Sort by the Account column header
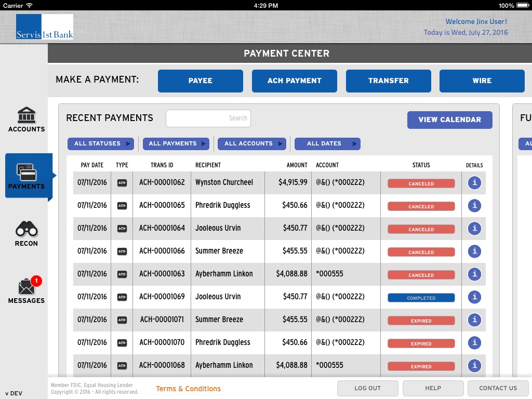The height and width of the screenshot is (399, 532). pyautogui.click(x=327, y=165)
